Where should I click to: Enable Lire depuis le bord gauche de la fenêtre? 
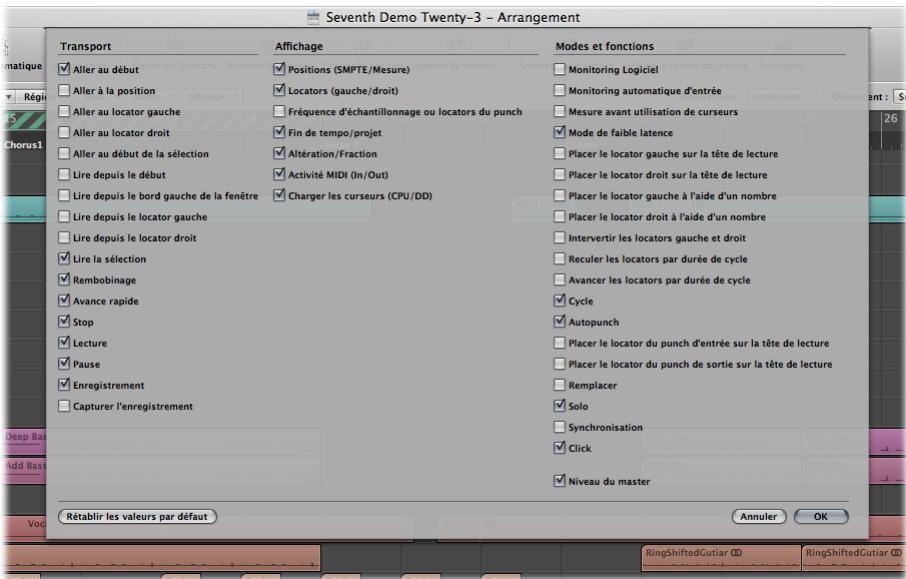64,196
